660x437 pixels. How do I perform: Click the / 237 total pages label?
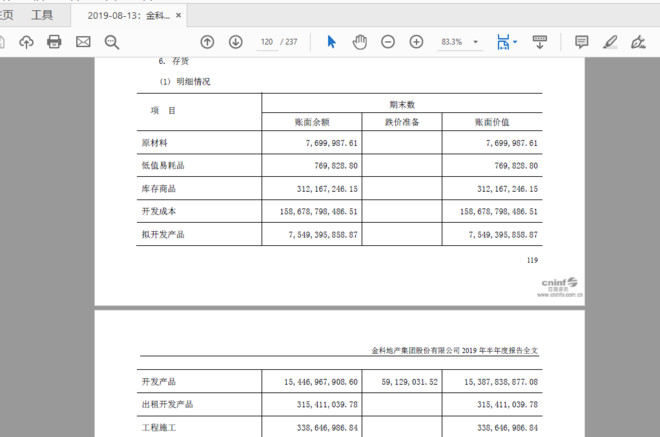[x=289, y=42]
